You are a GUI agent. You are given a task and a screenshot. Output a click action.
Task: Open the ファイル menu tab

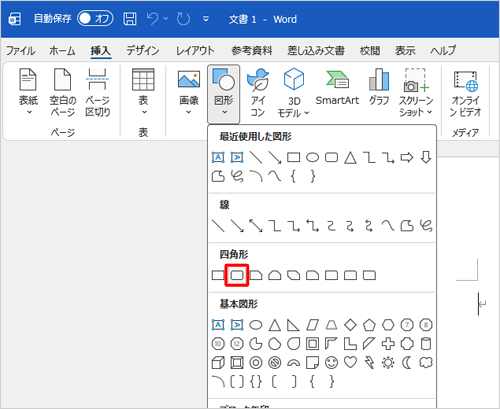(x=21, y=51)
